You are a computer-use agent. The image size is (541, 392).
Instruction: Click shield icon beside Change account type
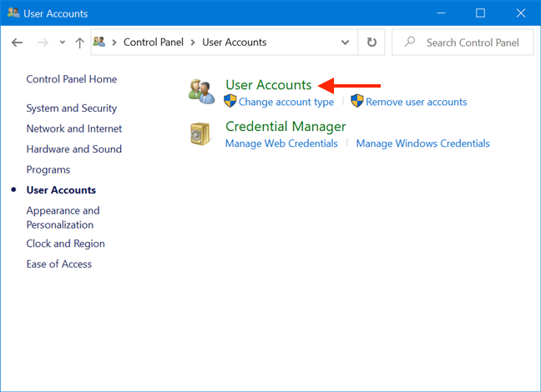(230, 101)
